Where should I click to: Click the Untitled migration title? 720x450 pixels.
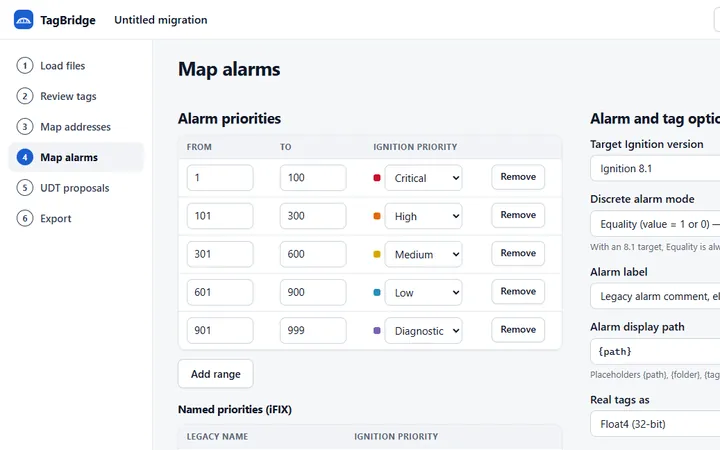pyautogui.click(x=161, y=20)
